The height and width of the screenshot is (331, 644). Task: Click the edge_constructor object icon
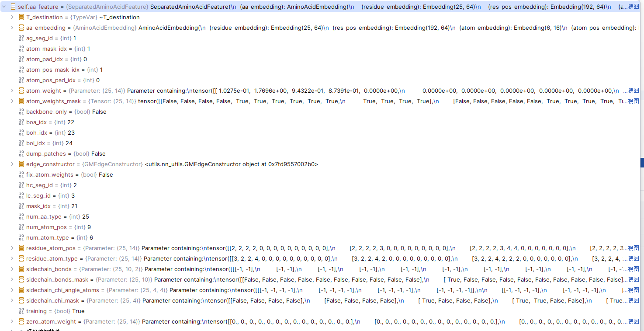21,164
